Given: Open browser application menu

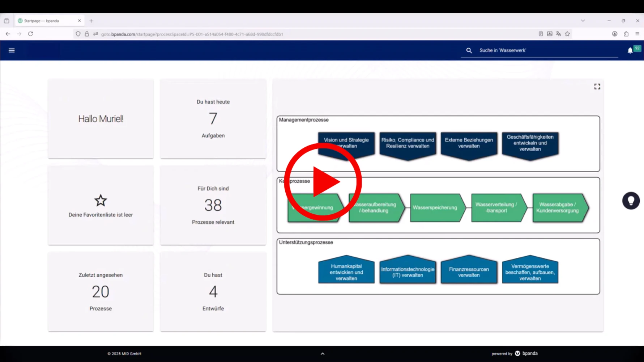Looking at the screenshot, I should tap(637, 34).
